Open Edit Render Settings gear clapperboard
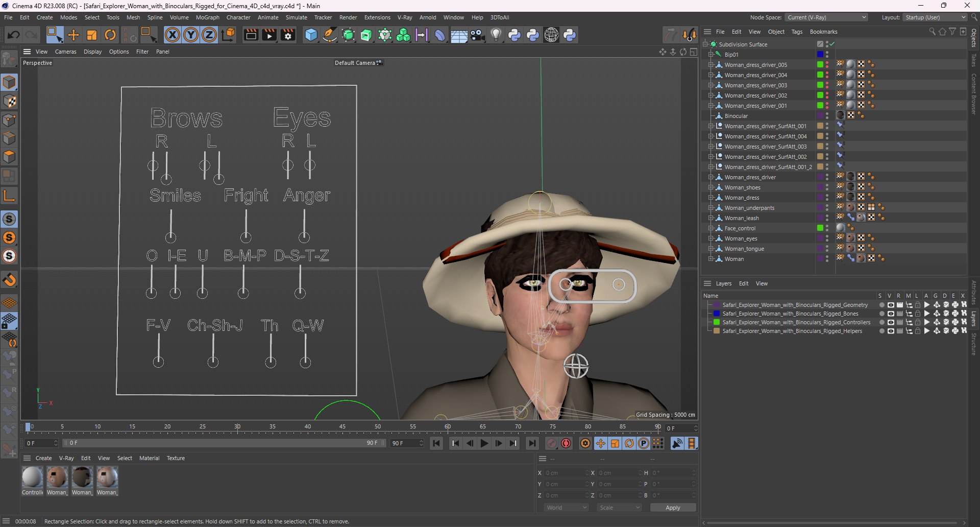 (288, 35)
